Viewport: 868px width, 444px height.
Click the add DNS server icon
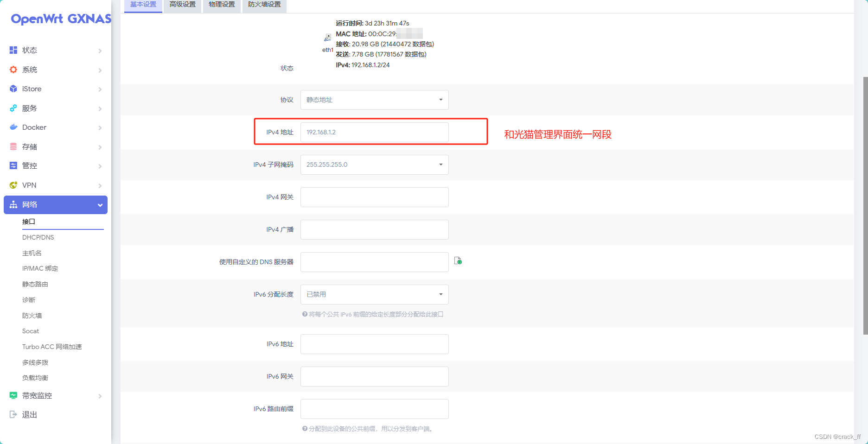[x=458, y=261]
